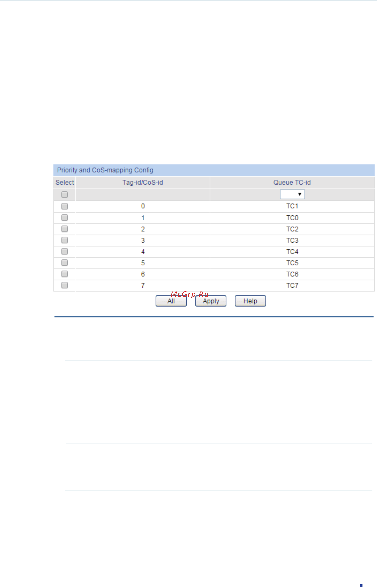
Task: Check the box for Tag-id 0 row
Action: click(65, 206)
